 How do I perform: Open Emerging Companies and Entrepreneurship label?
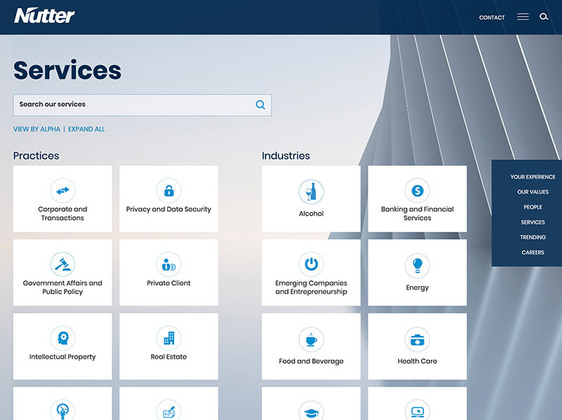pos(311,287)
